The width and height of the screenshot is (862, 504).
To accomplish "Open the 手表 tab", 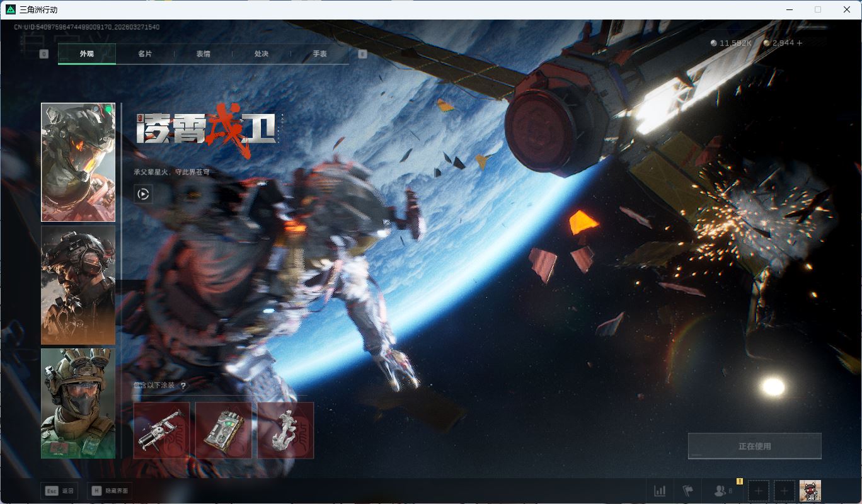I will pyautogui.click(x=319, y=54).
